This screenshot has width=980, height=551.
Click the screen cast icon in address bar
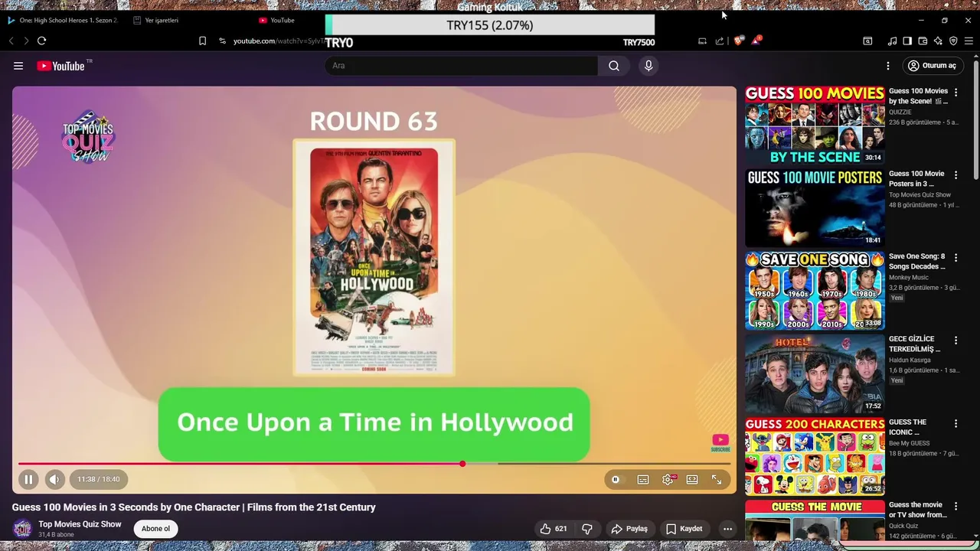tap(702, 41)
